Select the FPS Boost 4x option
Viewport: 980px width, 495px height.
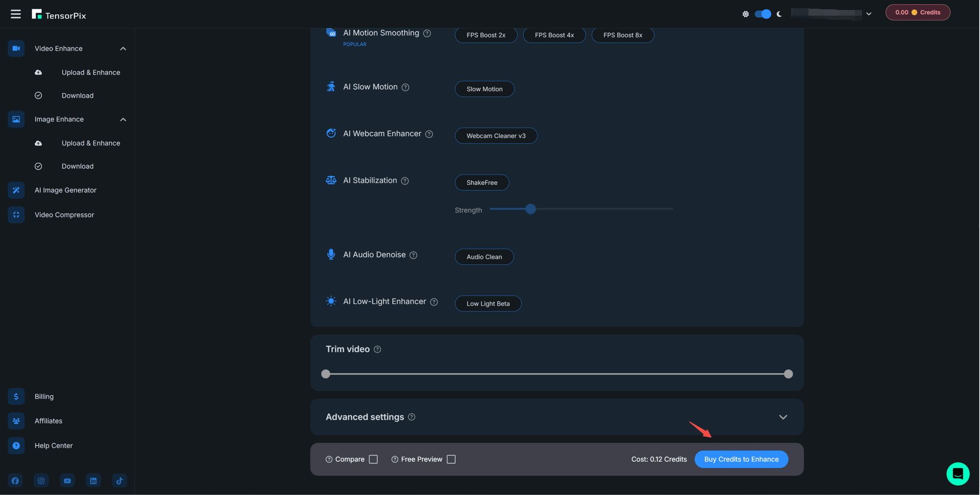click(x=554, y=35)
